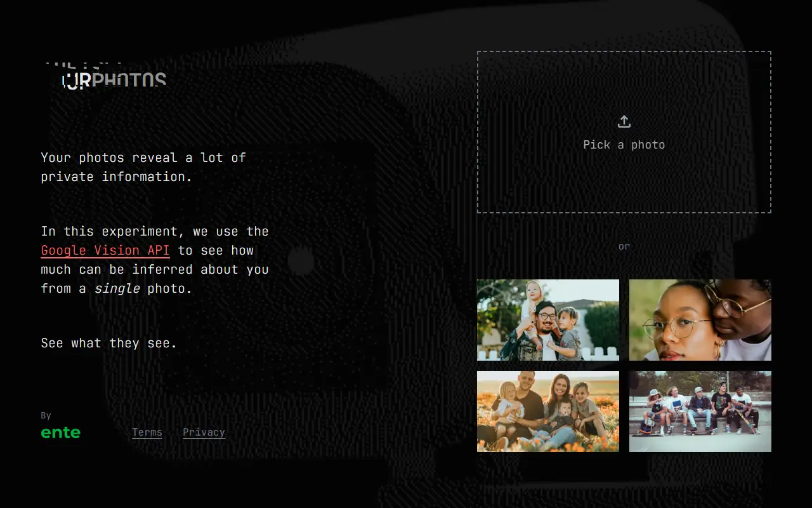Select the "Pick a photo" label
Viewport: 812px width, 508px height.
click(x=624, y=145)
